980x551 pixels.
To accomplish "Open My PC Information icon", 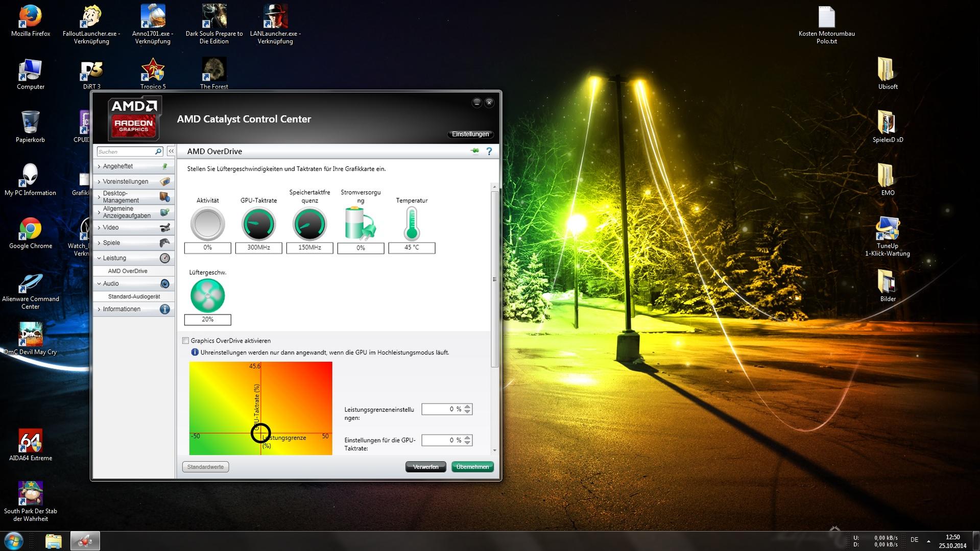I will click(x=30, y=180).
